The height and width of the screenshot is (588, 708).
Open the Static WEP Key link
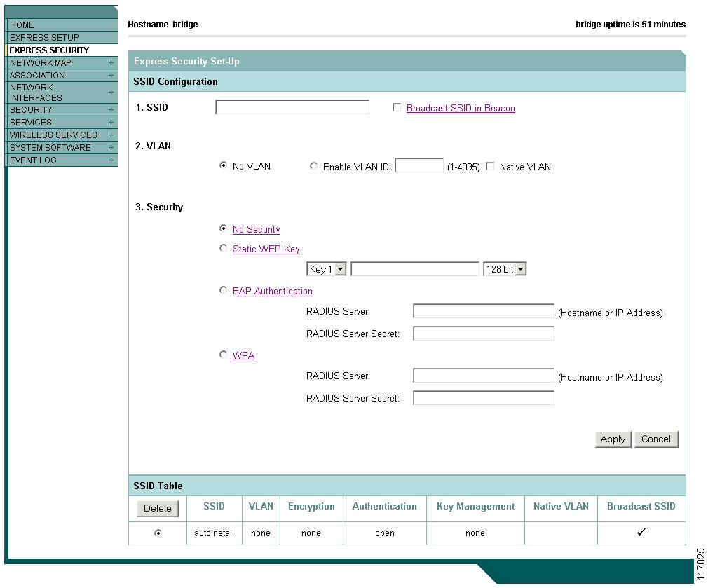tap(266, 249)
